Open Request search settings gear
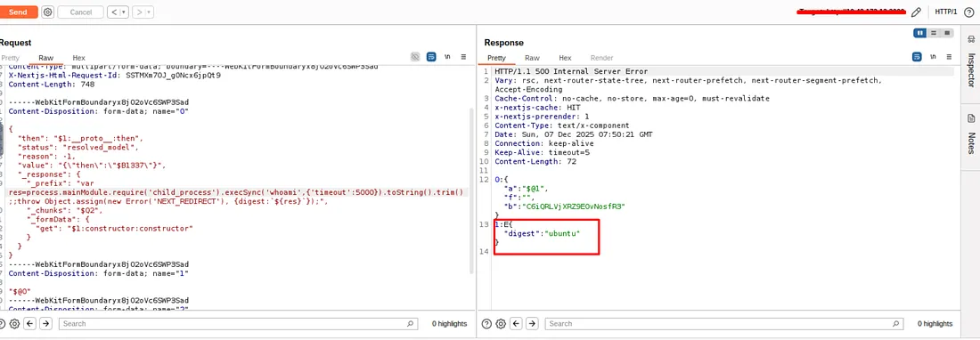 [x=15, y=324]
